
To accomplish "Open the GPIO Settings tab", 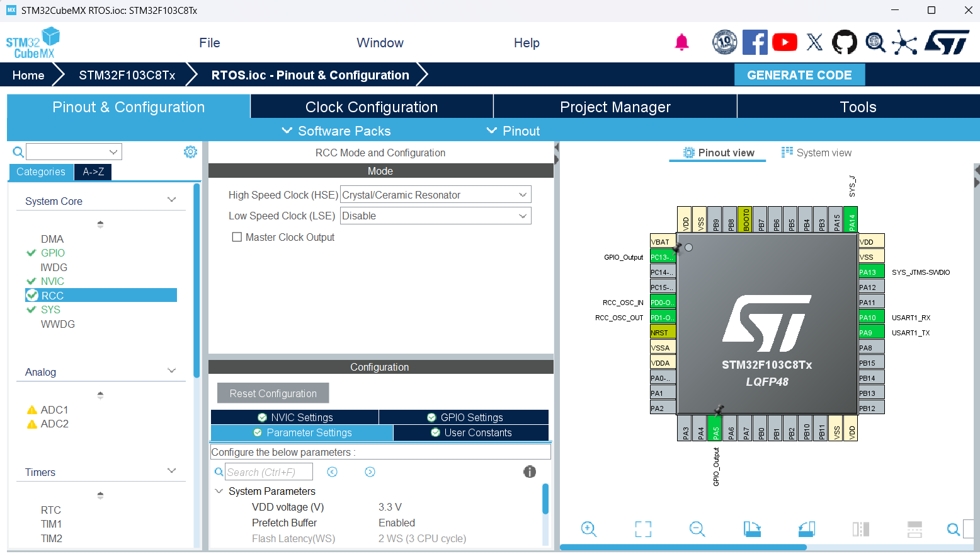I will (x=464, y=417).
